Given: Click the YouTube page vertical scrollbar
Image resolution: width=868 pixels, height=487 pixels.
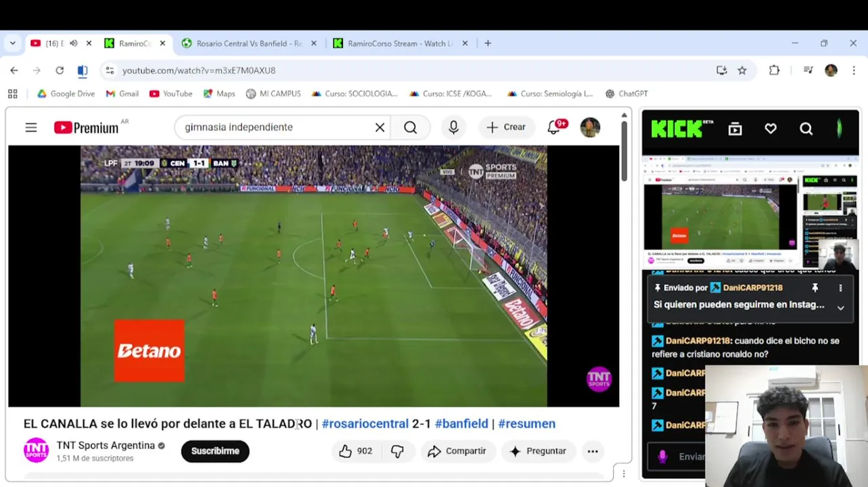Looking at the screenshot, I should [x=624, y=152].
